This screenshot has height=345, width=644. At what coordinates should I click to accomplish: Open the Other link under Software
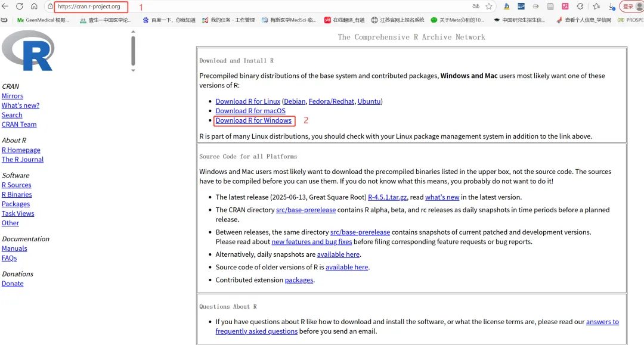[x=10, y=223]
